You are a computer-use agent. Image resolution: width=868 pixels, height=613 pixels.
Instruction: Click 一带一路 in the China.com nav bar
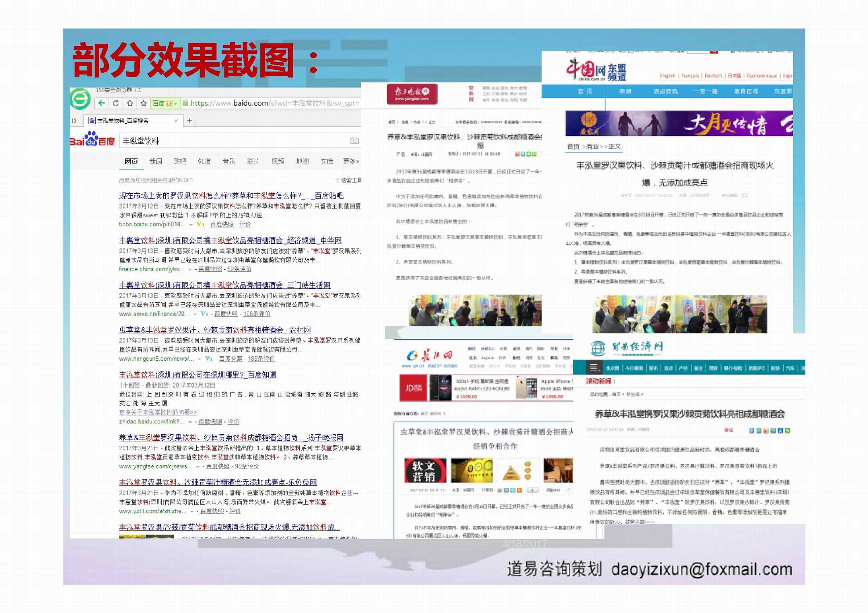pos(706,92)
